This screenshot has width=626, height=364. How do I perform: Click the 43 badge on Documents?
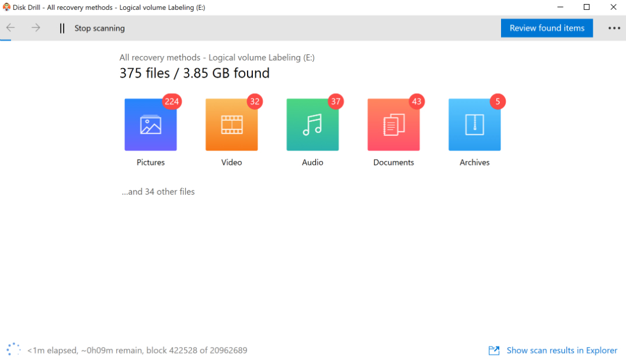coord(417,101)
